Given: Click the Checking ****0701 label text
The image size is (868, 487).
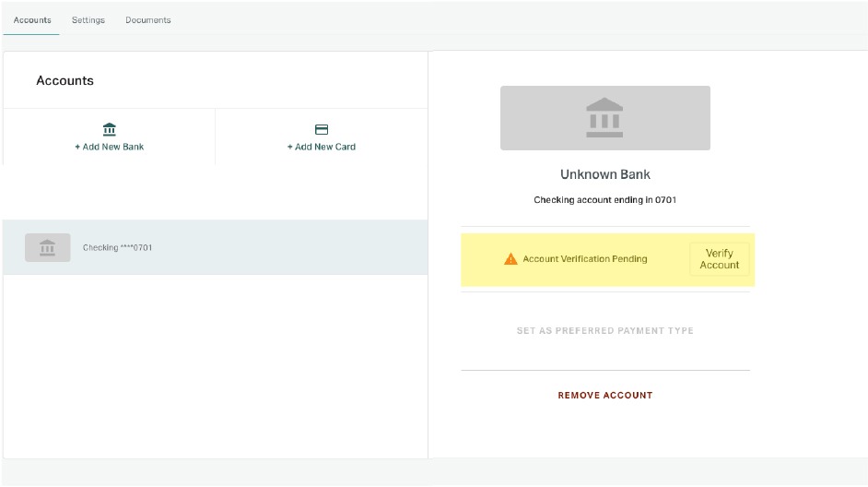Looking at the screenshot, I should (x=117, y=248).
